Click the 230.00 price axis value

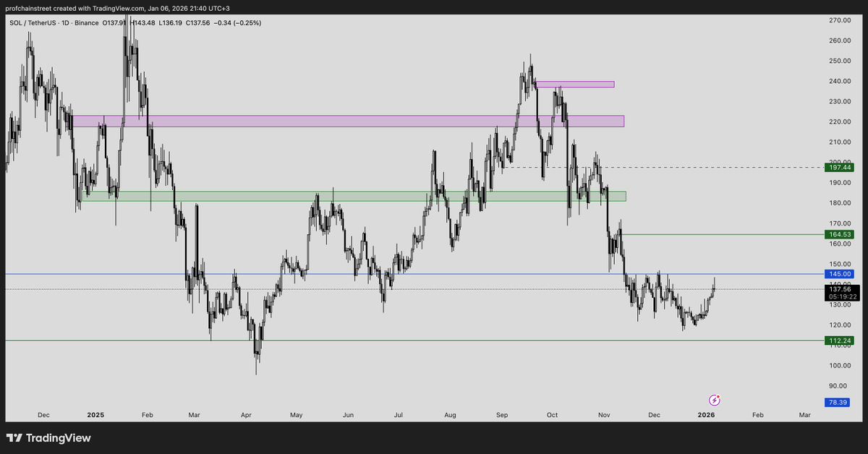tap(840, 102)
